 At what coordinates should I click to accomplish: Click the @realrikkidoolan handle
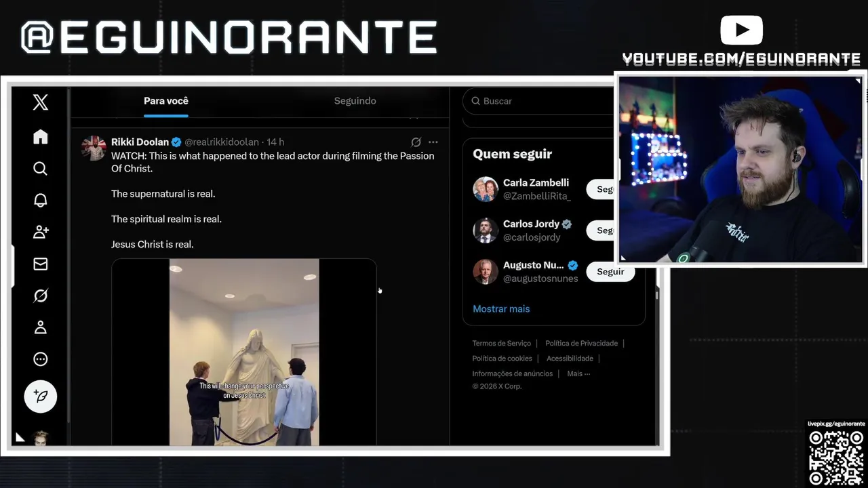click(222, 142)
